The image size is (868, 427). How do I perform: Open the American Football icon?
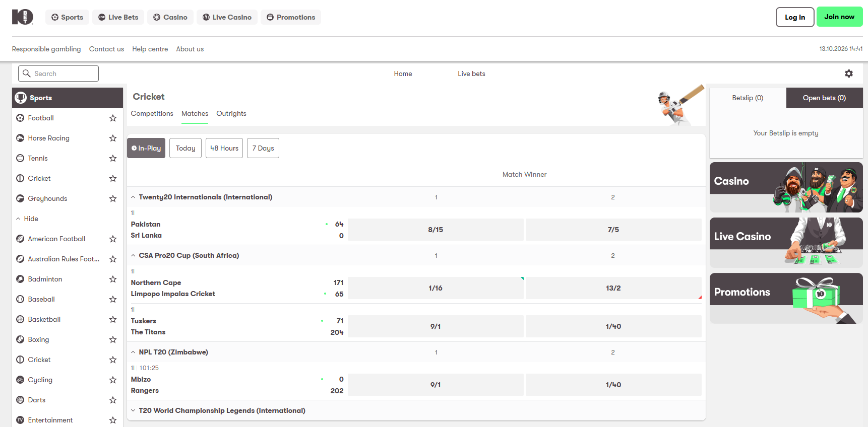pos(20,239)
